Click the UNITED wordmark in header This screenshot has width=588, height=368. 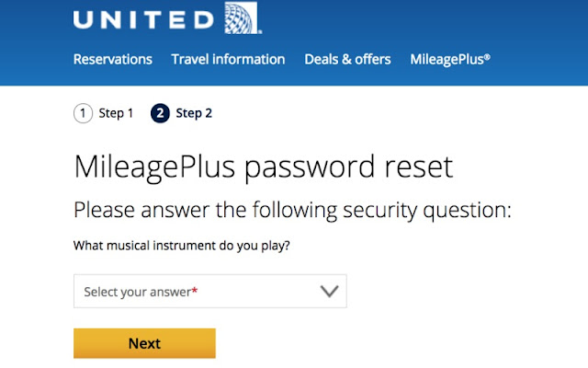coord(144,19)
